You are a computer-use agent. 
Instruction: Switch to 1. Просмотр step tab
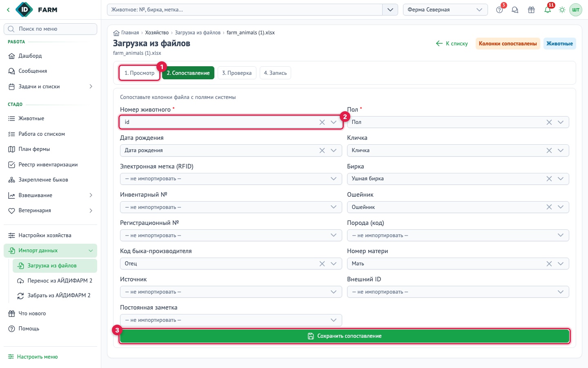pos(139,73)
